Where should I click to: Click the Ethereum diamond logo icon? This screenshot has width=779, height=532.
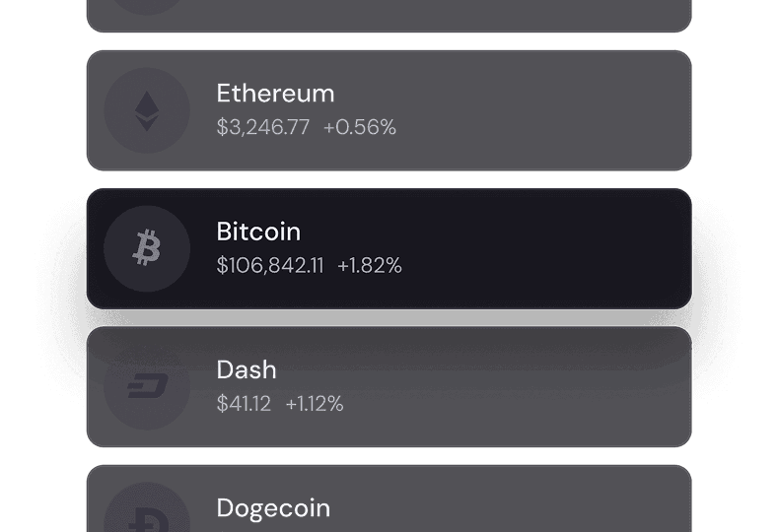tap(147, 110)
